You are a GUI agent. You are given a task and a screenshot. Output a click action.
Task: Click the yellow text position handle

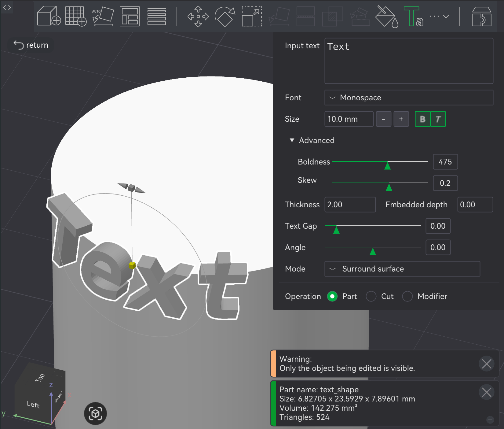click(132, 265)
